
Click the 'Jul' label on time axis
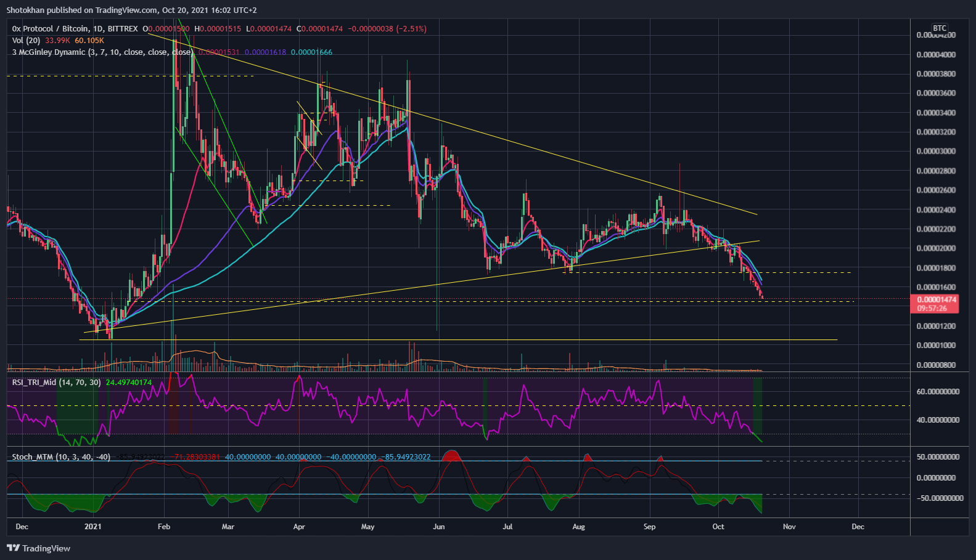(508, 527)
